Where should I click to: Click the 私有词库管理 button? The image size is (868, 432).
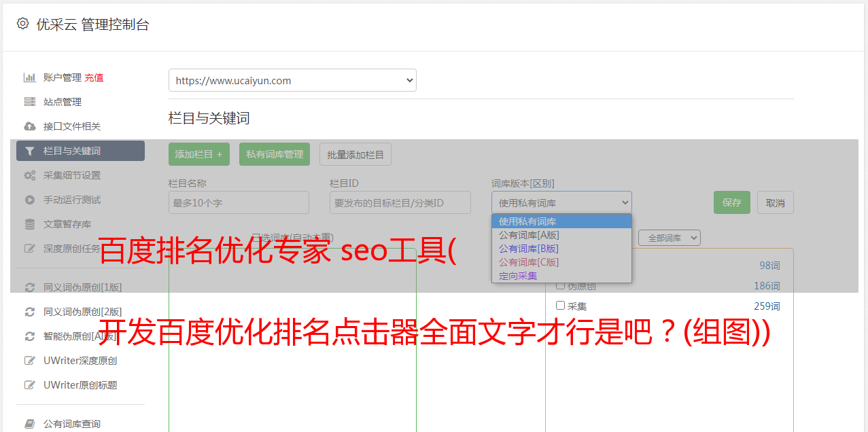[275, 154]
